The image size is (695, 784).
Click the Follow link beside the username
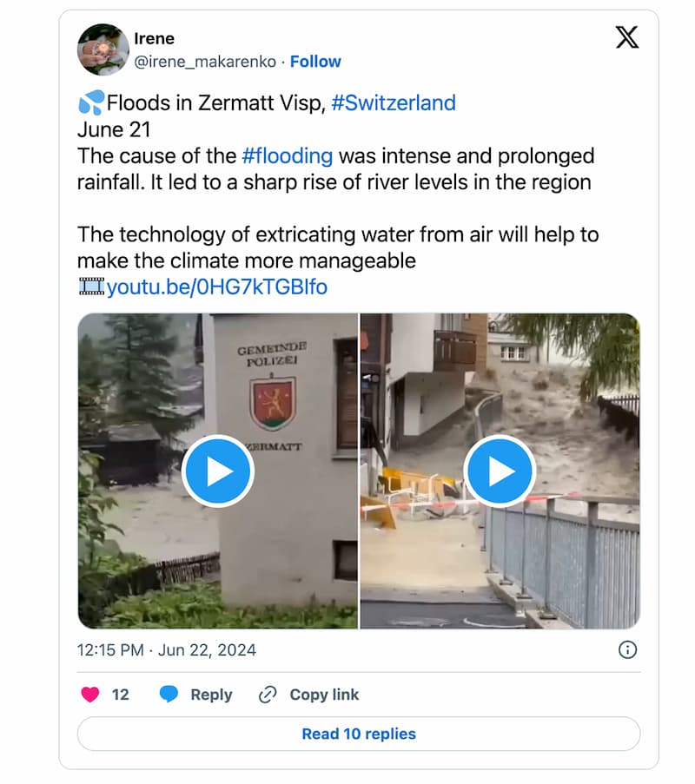click(x=315, y=62)
